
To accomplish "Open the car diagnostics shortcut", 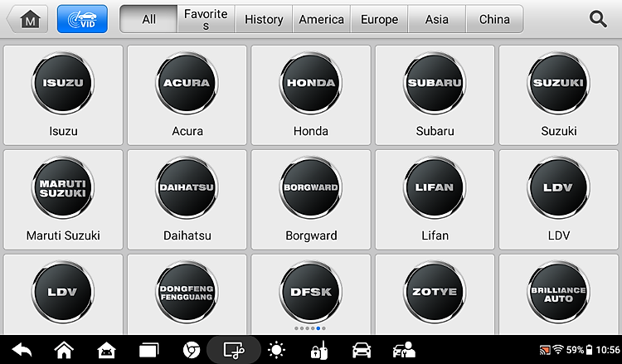I will click(x=362, y=350).
